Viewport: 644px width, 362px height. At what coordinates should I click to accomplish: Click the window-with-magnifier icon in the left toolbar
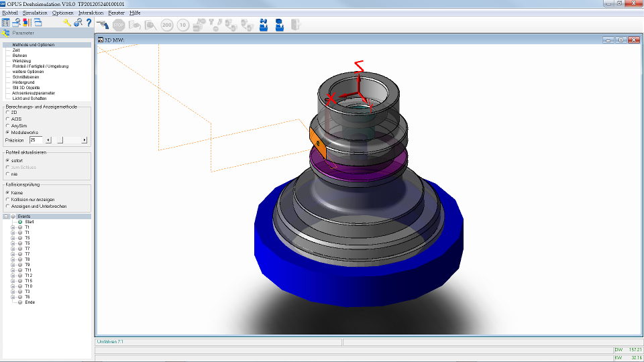click(16, 23)
